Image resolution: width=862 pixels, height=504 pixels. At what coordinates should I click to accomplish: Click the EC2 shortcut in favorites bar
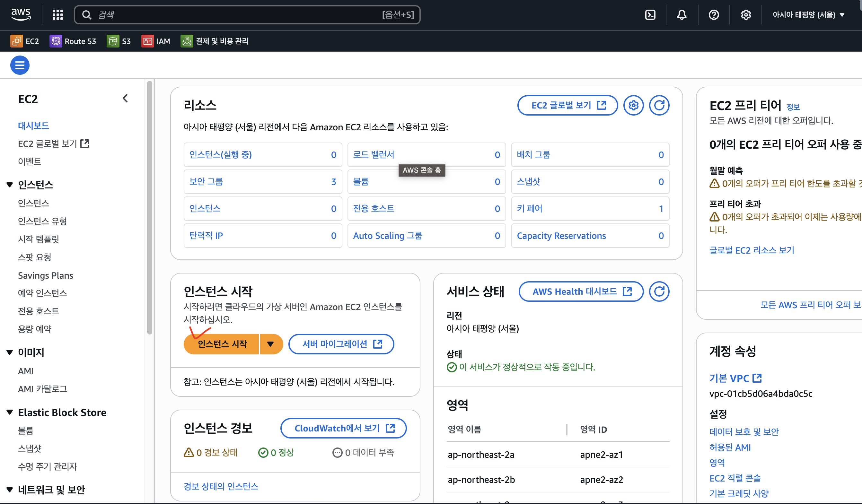[25, 41]
